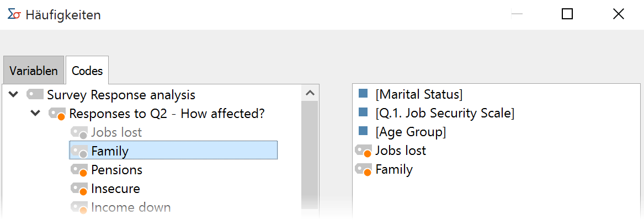Viewport: 644px width, 220px height.
Task: Collapse the Survey Response analysis node
Action: (14, 95)
